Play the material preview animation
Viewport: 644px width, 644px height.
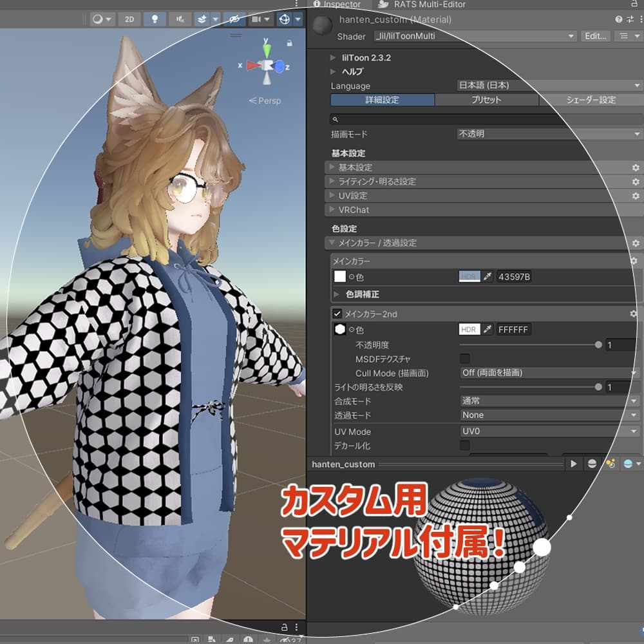tap(573, 464)
